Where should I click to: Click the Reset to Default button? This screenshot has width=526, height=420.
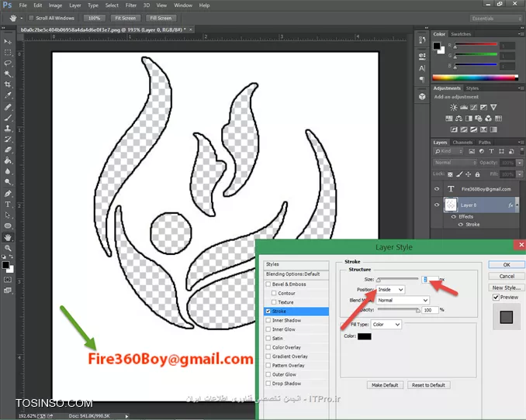(x=428, y=385)
